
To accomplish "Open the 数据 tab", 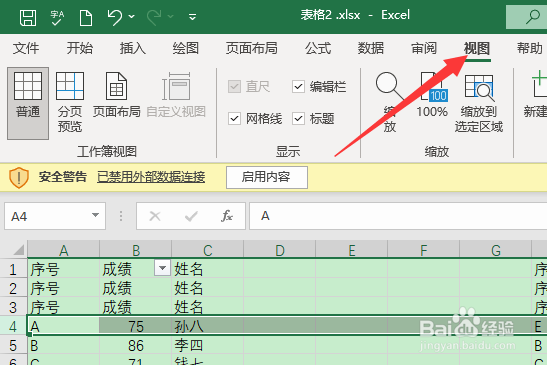I will (370, 48).
